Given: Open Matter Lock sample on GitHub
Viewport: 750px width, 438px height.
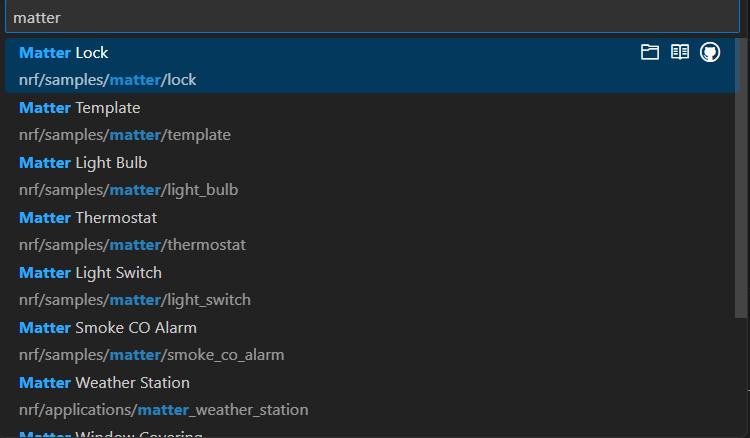Looking at the screenshot, I should (x=710, y=53).
